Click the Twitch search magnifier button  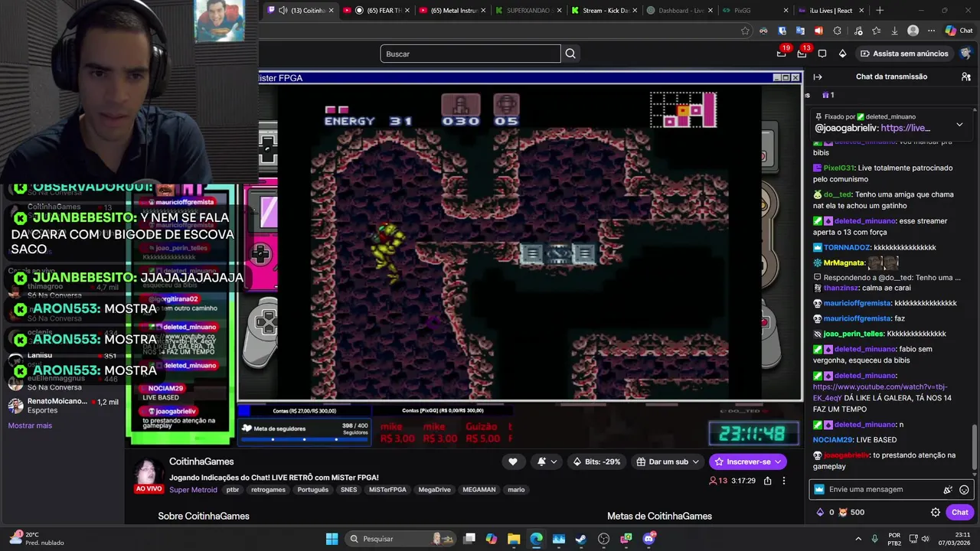point(570,54)
